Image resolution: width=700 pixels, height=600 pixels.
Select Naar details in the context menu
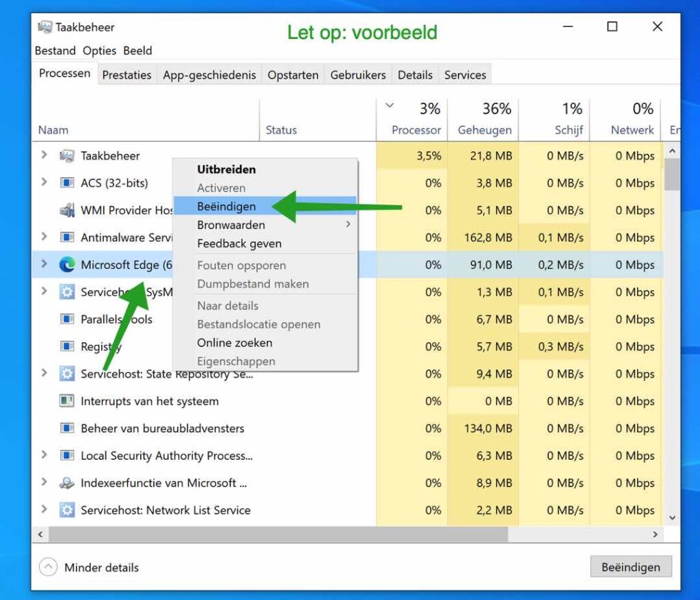[x=228, y=306]
